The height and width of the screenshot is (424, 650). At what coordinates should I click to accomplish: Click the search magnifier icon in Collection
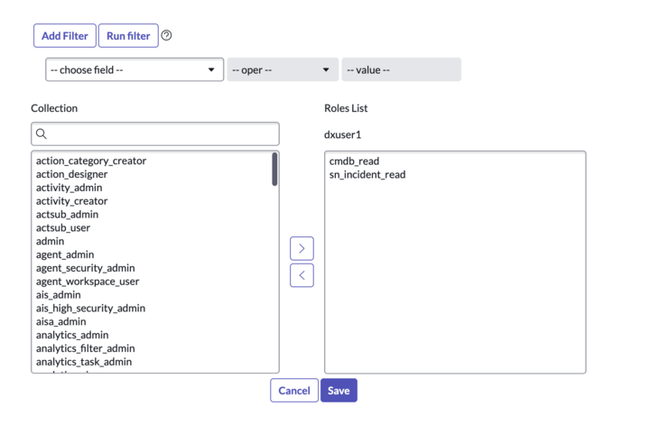(x=42, y=134)
